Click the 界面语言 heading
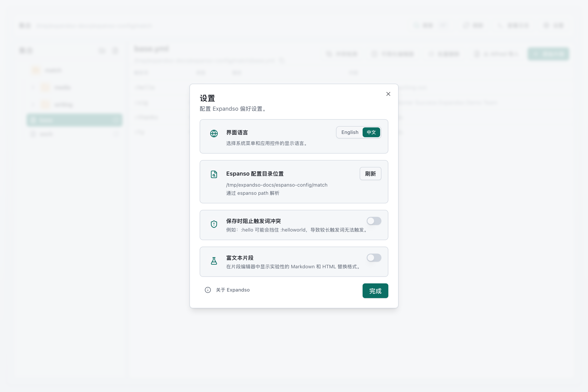Viewport: 588px width, 392px height. (x=237, y=133)
